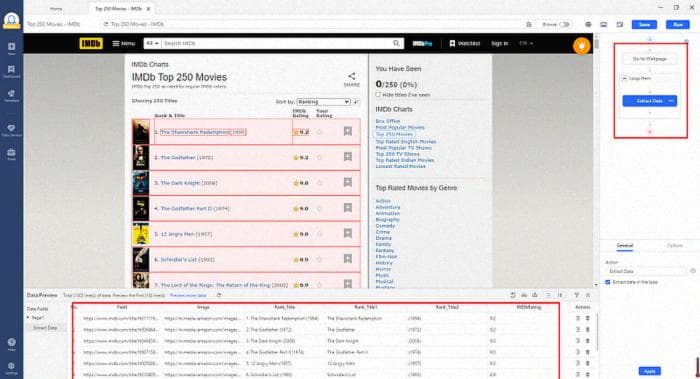700x379 pixels.
Task: Click the Preview more data link
Action: click(x=188, y=295)
